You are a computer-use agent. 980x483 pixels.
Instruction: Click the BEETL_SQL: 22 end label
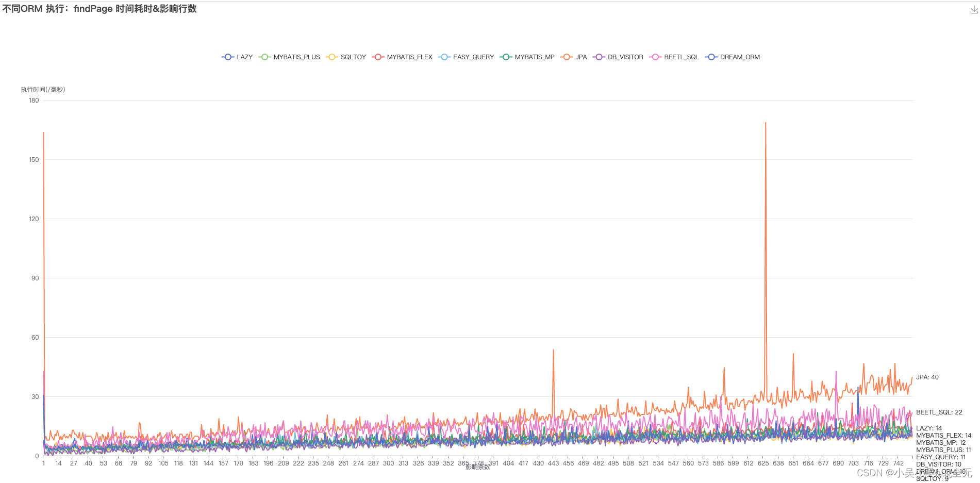pos(939,412)
